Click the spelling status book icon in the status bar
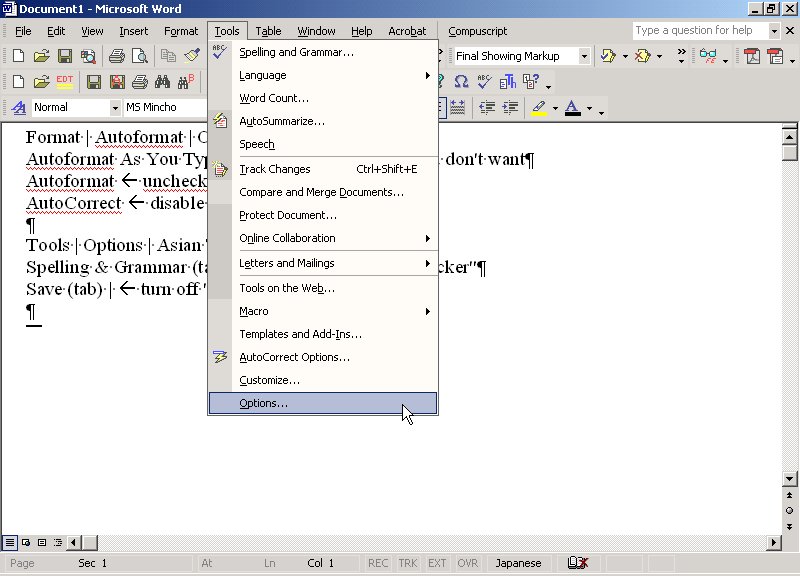 [x=577, y=563]
